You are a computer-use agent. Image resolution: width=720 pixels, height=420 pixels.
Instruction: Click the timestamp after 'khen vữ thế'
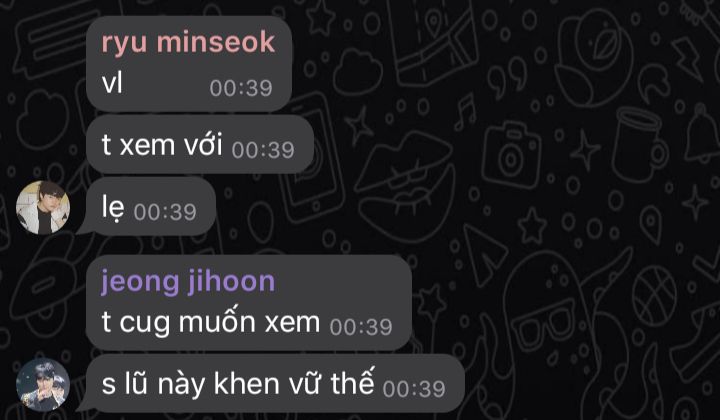coord(414,389)
